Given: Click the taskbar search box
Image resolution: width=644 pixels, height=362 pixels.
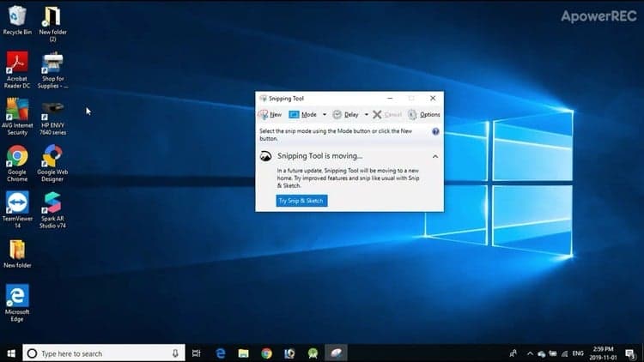Looking at the screenshot, I should [104, 353].
